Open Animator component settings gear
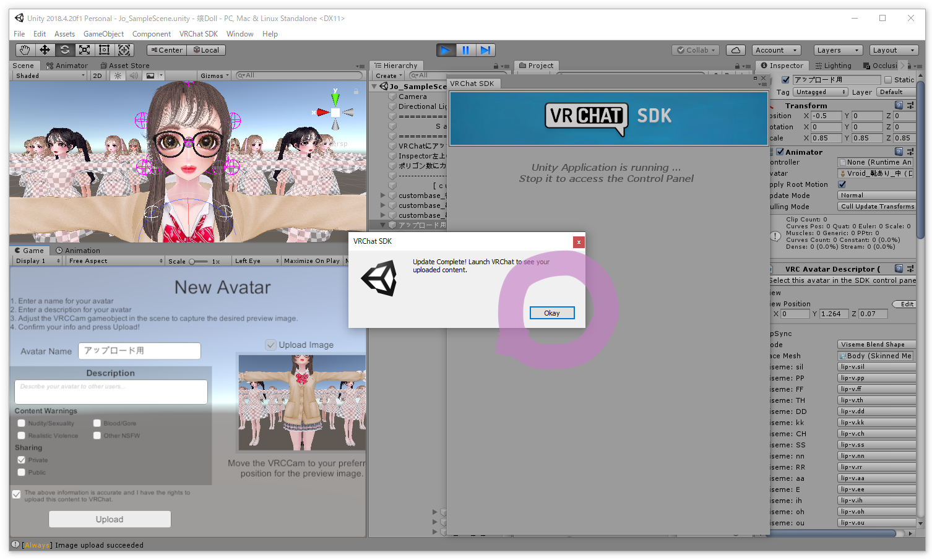The height and width of the screenshot is (560, 932). coord(910,152)
